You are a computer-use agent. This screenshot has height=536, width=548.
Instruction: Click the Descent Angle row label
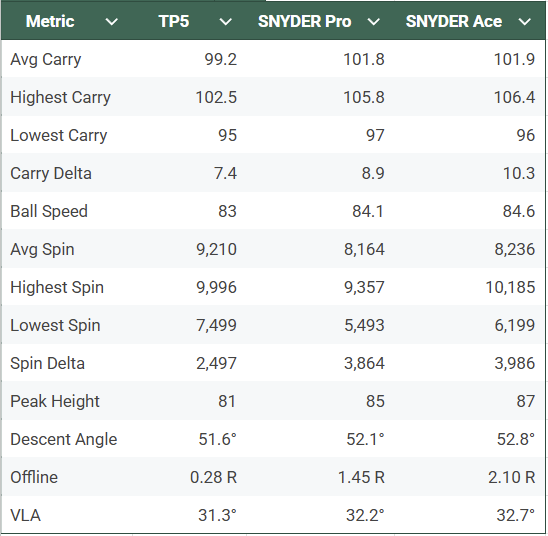pos(64,440)
